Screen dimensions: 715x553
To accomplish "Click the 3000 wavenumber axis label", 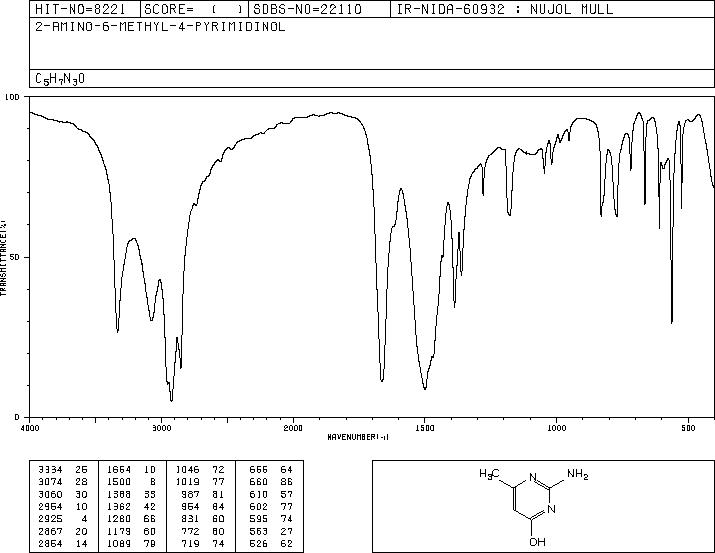I will 161,428.
